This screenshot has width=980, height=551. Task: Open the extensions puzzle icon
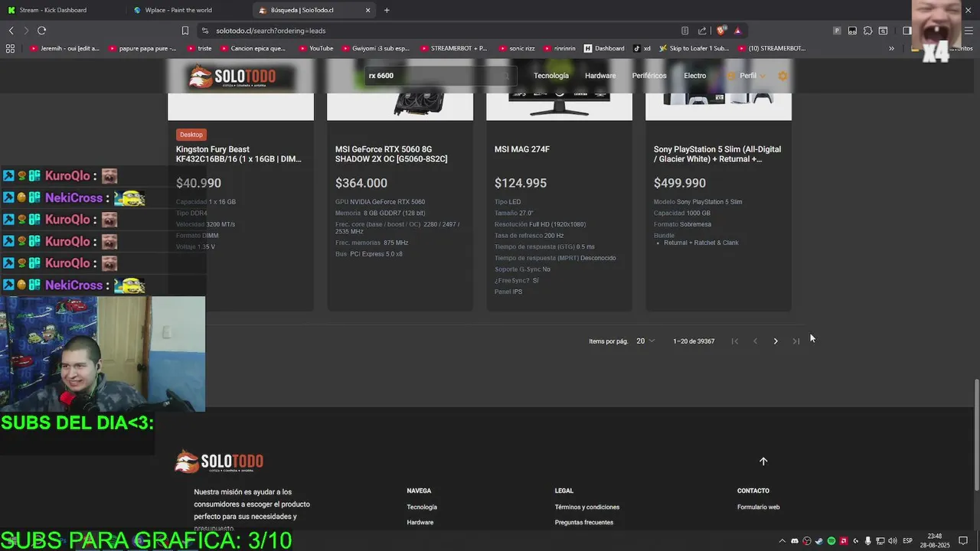click(x=867, y=31)
